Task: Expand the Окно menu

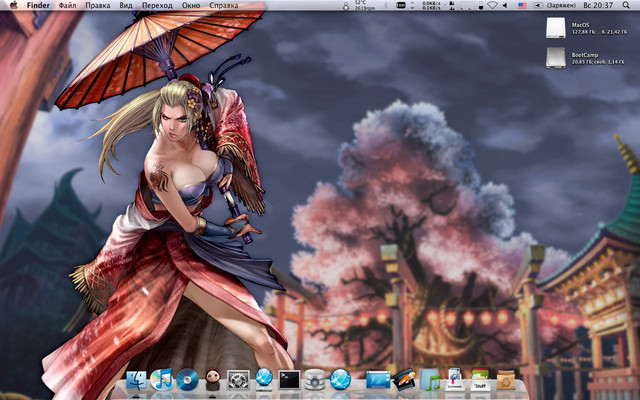Action: point(190,6)
